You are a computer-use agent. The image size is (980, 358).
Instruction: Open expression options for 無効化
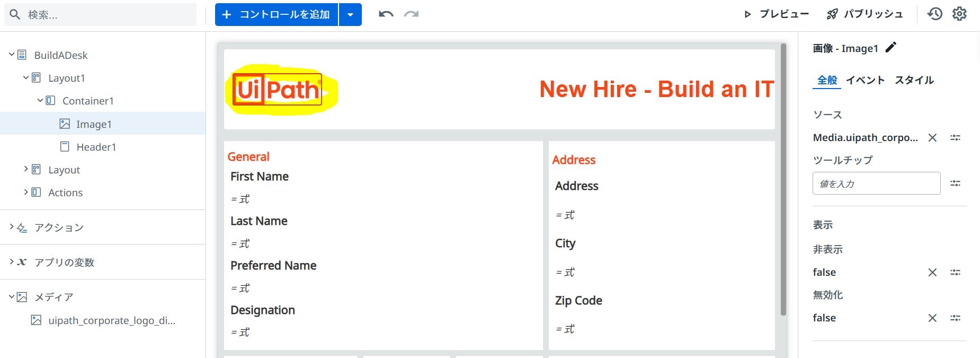(955, 318)
